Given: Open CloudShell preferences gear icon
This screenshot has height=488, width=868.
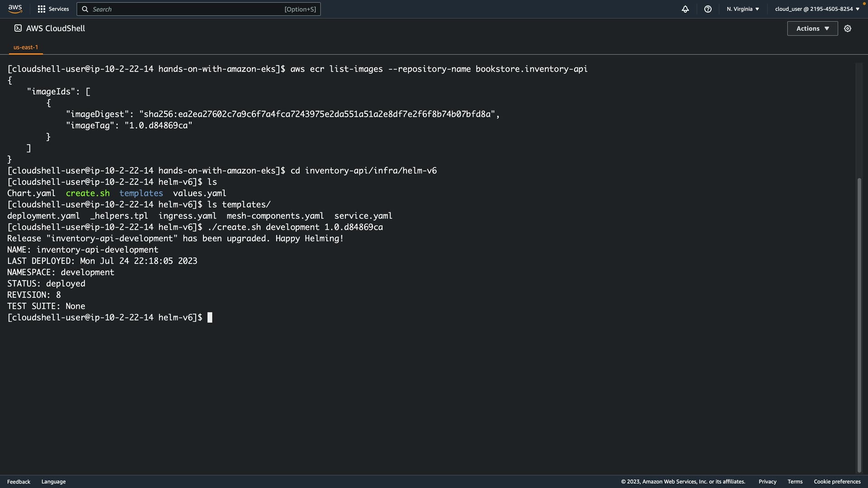Looking at the screenshot, I should (x=848, y=28).
